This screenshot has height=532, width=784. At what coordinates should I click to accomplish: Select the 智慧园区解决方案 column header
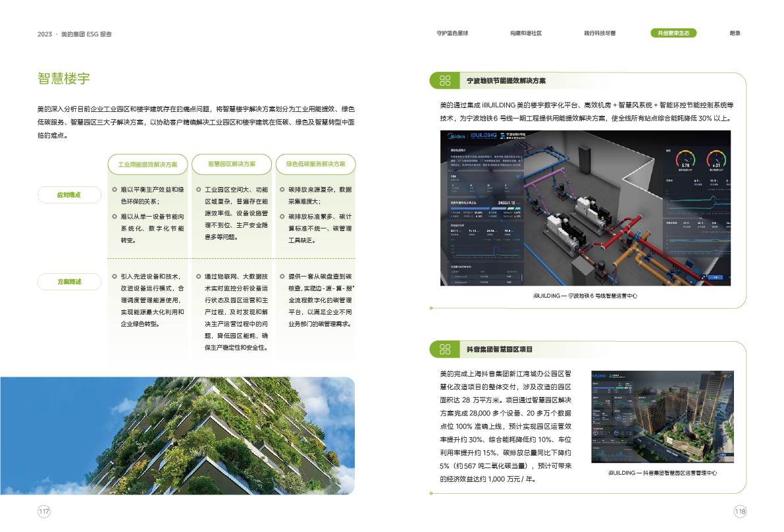231,164
